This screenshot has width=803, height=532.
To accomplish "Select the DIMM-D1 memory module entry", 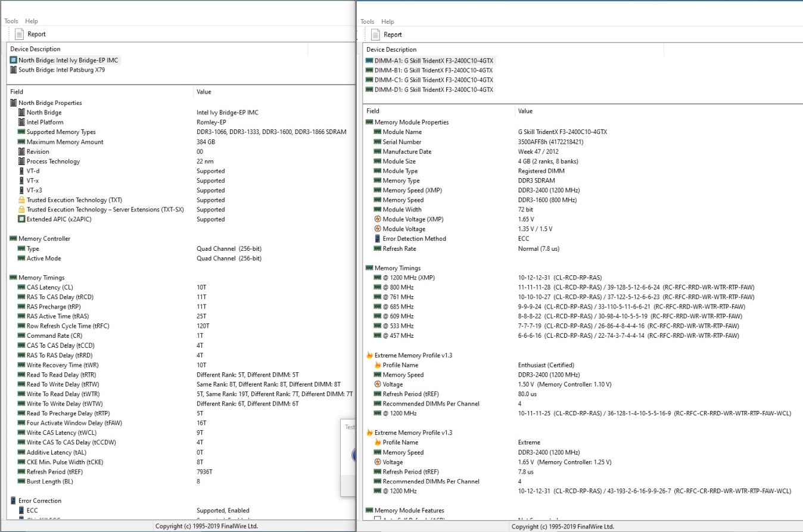I will [429, 89].
